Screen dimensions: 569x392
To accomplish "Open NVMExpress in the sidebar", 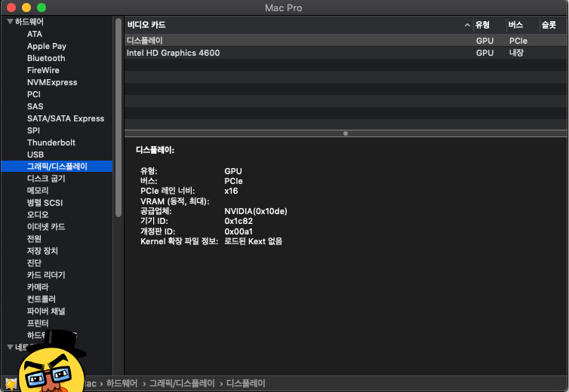I will (x=52, y=82).
